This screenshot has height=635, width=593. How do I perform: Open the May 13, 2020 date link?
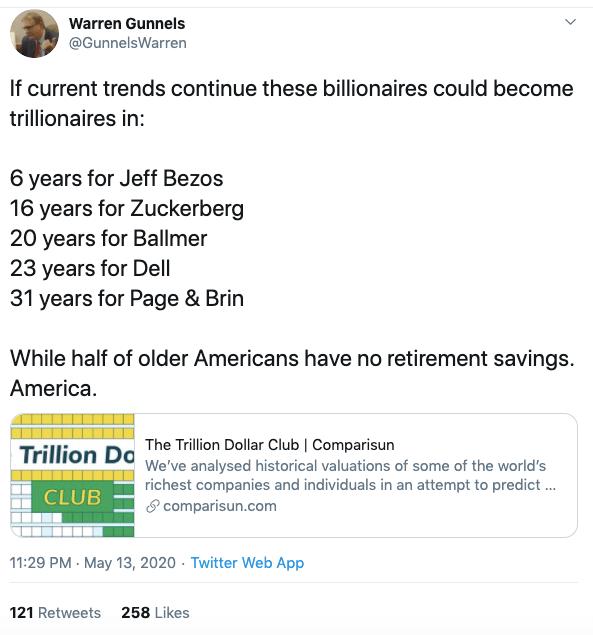click(130, 563)
